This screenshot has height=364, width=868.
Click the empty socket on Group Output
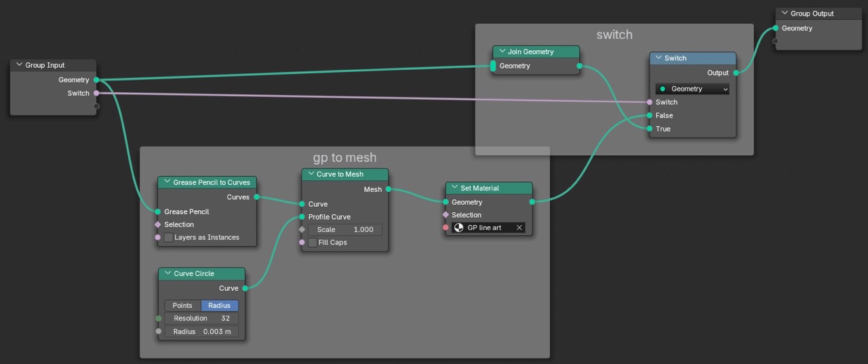tap(776, 41)
